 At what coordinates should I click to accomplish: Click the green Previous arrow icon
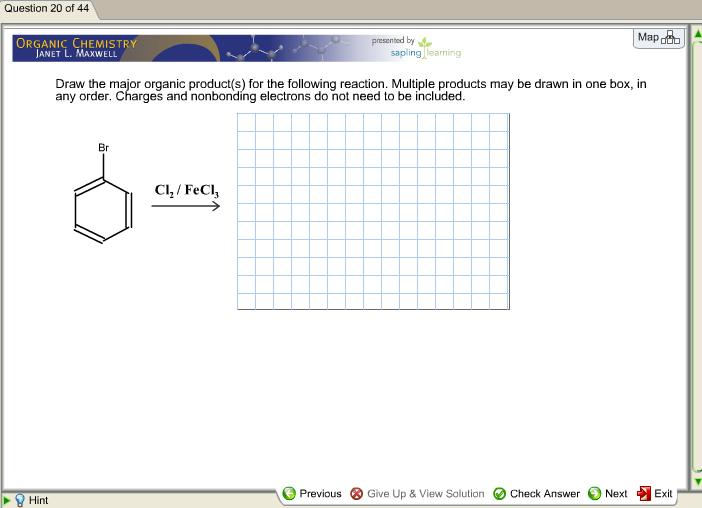coord(289,493)
